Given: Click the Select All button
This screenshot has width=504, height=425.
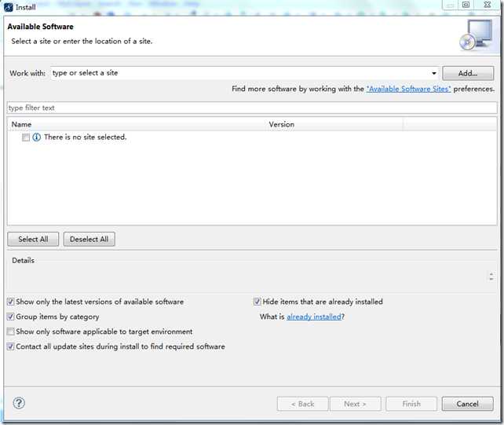Looking at the screenshot, I should tap(33, 240).
